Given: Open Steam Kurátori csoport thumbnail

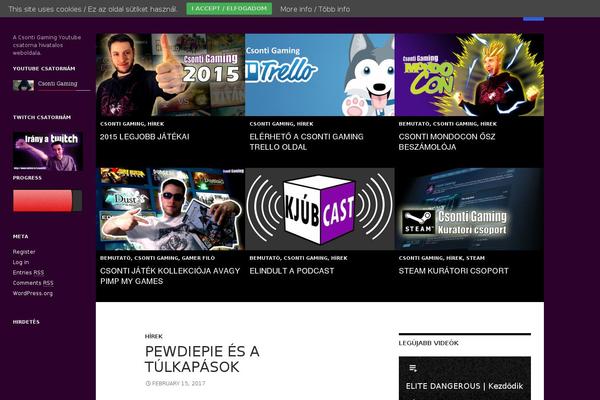Looking at the screenshot, I should point(469,209).
